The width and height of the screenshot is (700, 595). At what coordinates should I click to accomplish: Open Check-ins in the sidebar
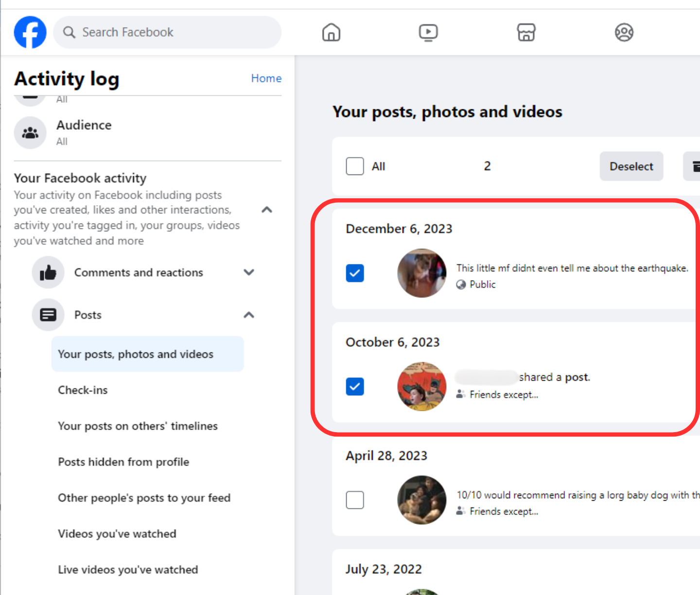point(83,390)
